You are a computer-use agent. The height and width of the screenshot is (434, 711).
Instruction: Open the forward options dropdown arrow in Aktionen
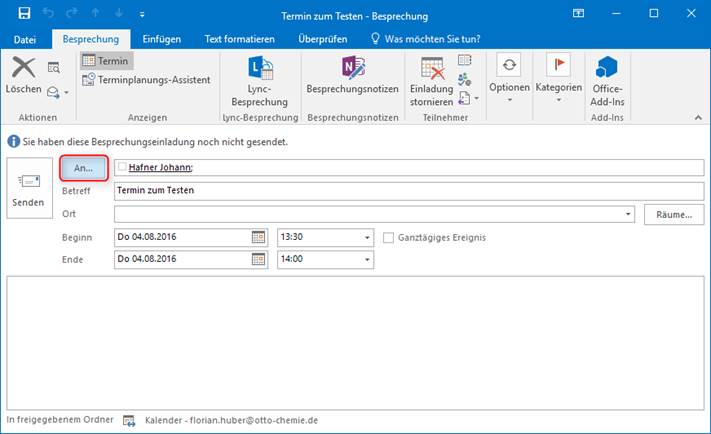[x=67, y=93]
